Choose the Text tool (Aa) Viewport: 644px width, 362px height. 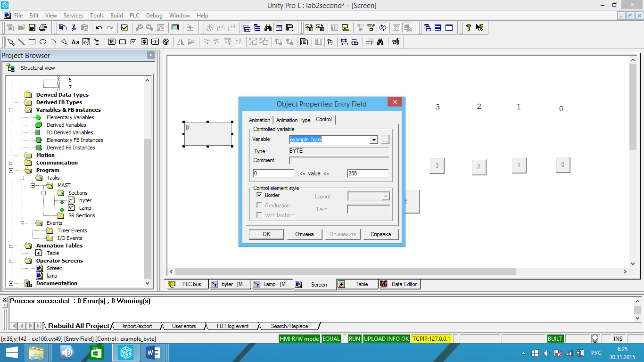pos(75,42)
